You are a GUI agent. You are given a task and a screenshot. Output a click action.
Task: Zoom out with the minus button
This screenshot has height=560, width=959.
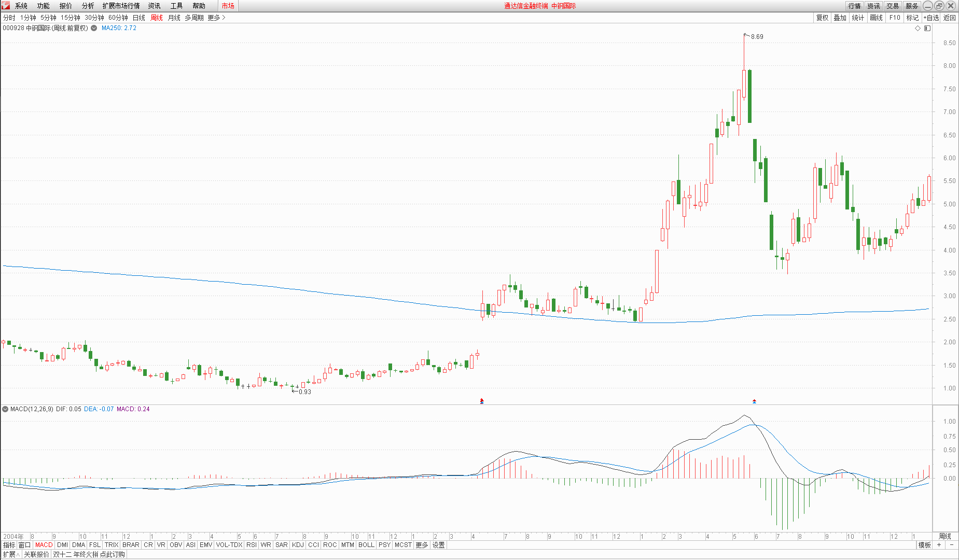point(952,545)
